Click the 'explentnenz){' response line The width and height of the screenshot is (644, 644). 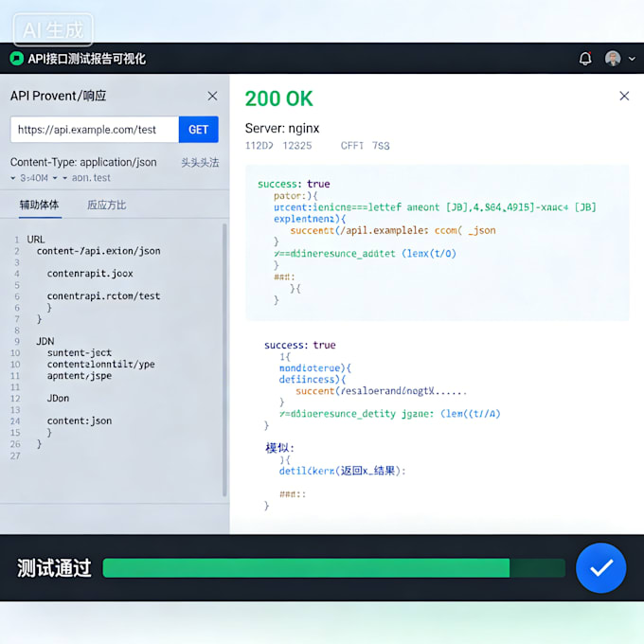pyautogui.click(x=310, y=219)
